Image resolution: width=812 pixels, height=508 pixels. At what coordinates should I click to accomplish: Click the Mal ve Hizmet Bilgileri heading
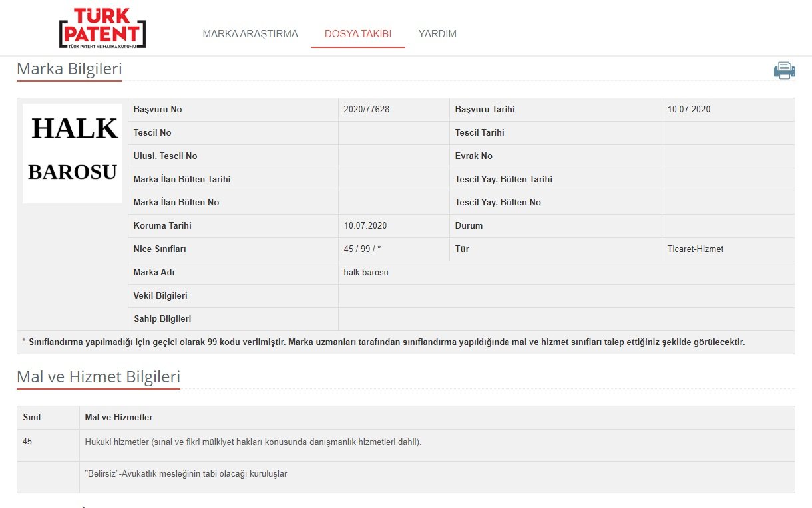[x=99, y=377]
